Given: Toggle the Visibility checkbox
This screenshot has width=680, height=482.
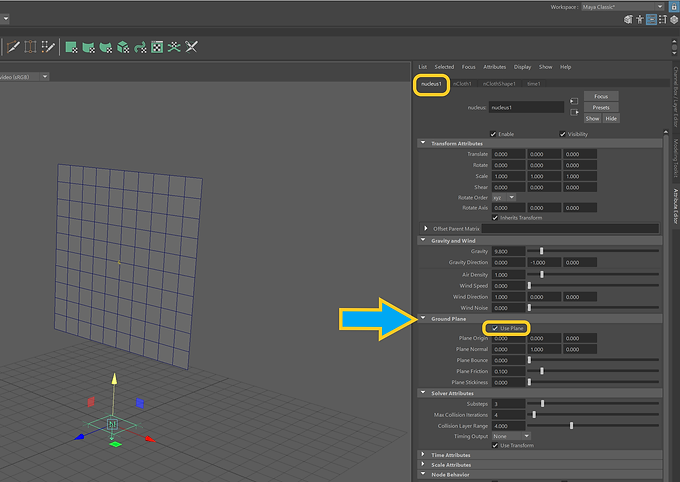Looking at the screenshot, I should (x=562, y=134).
